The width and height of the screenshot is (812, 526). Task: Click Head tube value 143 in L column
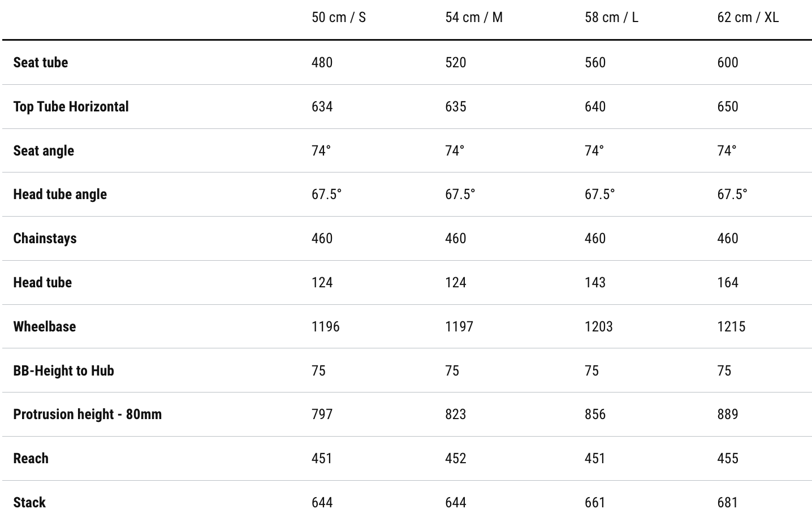click(x=595, y=282)
